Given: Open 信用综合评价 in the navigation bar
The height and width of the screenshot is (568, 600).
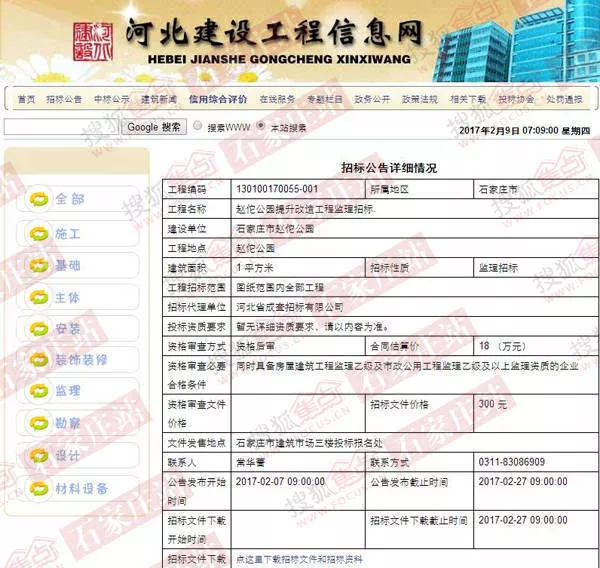Looking at the screenshot, I should click(217, 99).
